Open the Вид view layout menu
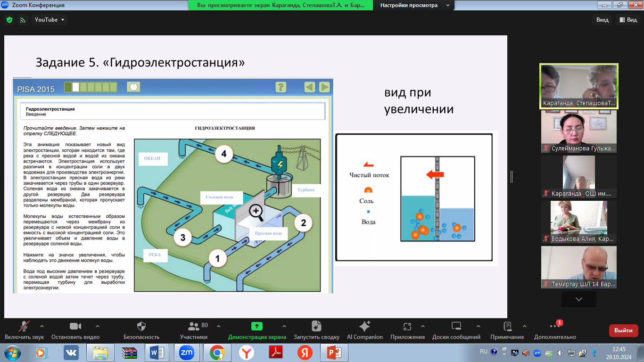The height and width of the screenshot is (362, 644). (x=628, y=20)
